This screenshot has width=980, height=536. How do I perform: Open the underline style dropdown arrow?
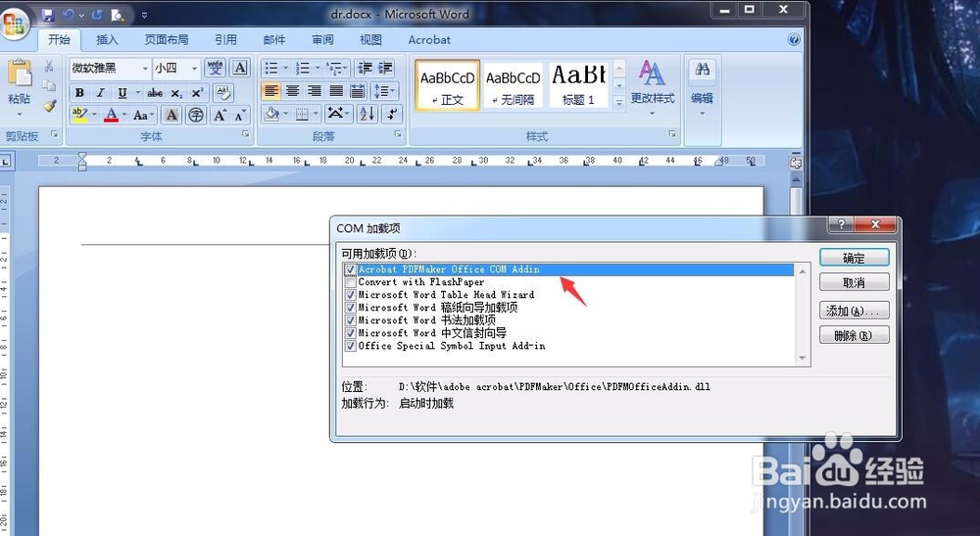pyautogui.click(x=137, y=92)
